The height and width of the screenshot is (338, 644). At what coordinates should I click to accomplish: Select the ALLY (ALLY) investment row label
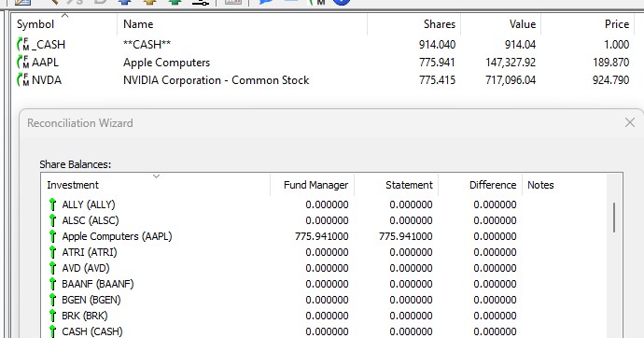coord(89,204)
